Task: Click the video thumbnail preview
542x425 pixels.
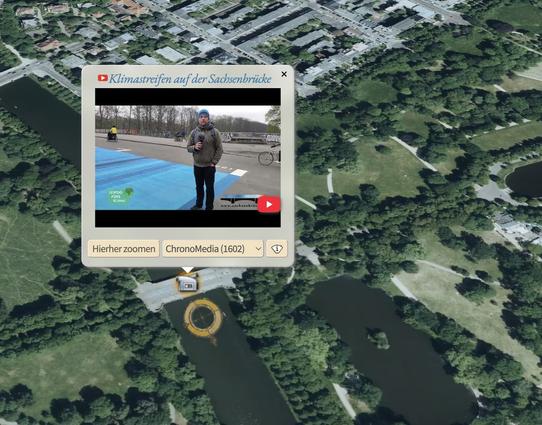Action: (x=188, y=158)
